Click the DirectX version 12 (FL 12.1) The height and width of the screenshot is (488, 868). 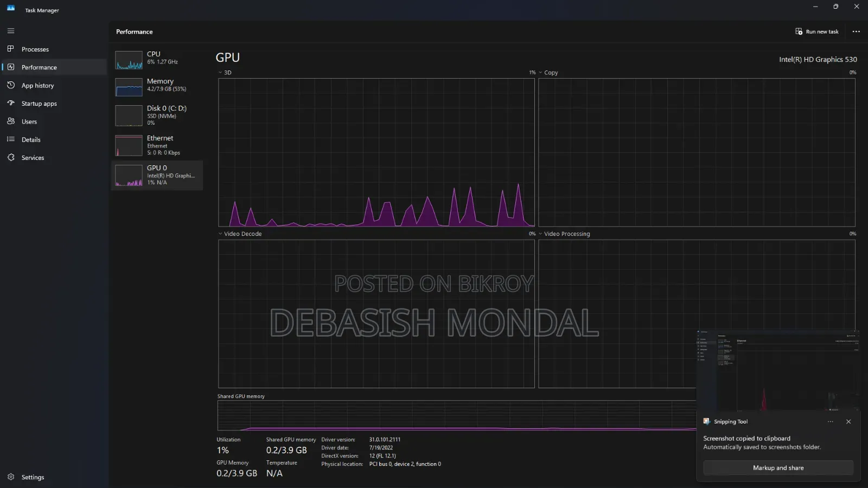[382, 456]
